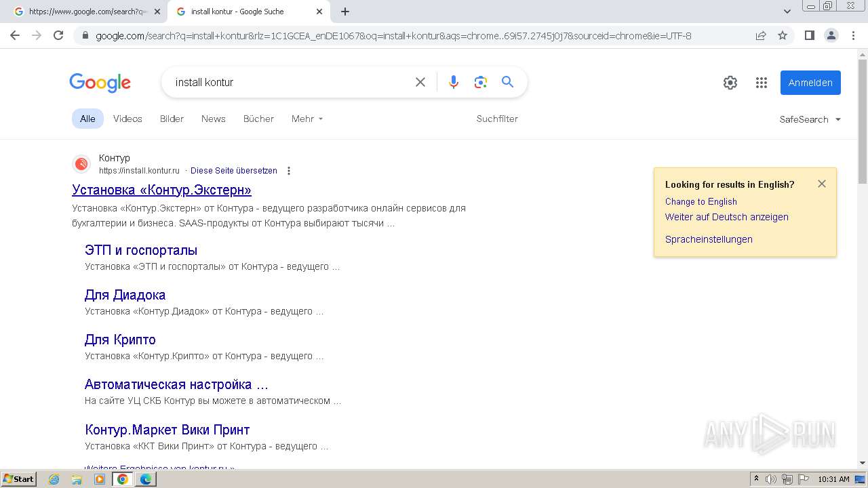868x488 pixels.
Task: Open Suchfilter options
Action: [x=497, y=119]
